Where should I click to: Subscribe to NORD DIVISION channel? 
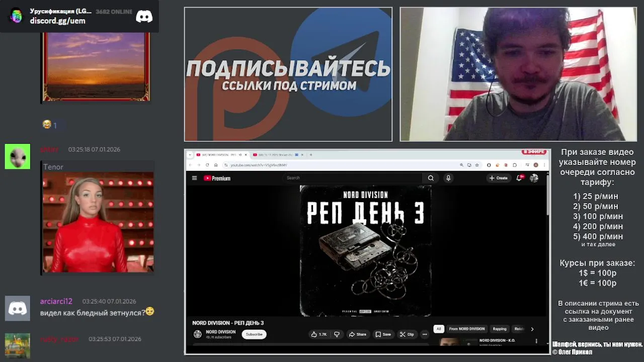coord(254,334)
